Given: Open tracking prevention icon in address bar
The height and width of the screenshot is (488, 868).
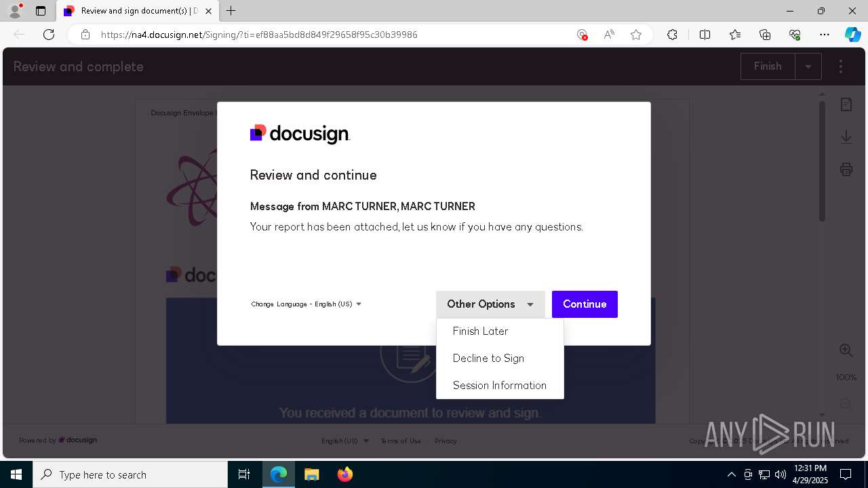Looking at the screenshot, I should [x=582, y=35].
